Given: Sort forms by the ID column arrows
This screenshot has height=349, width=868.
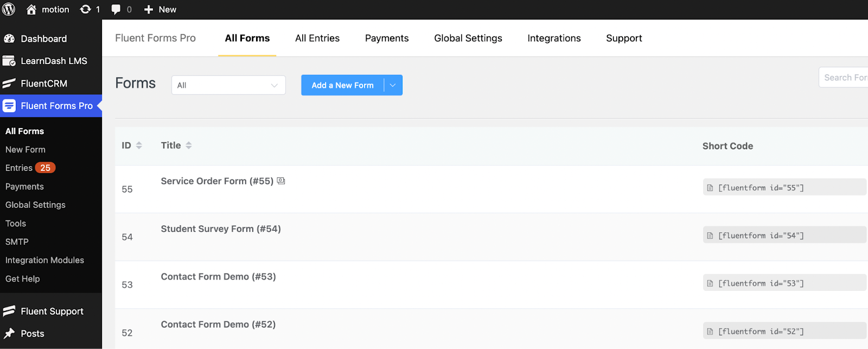Looking at the screenshot, I should 139,145.
